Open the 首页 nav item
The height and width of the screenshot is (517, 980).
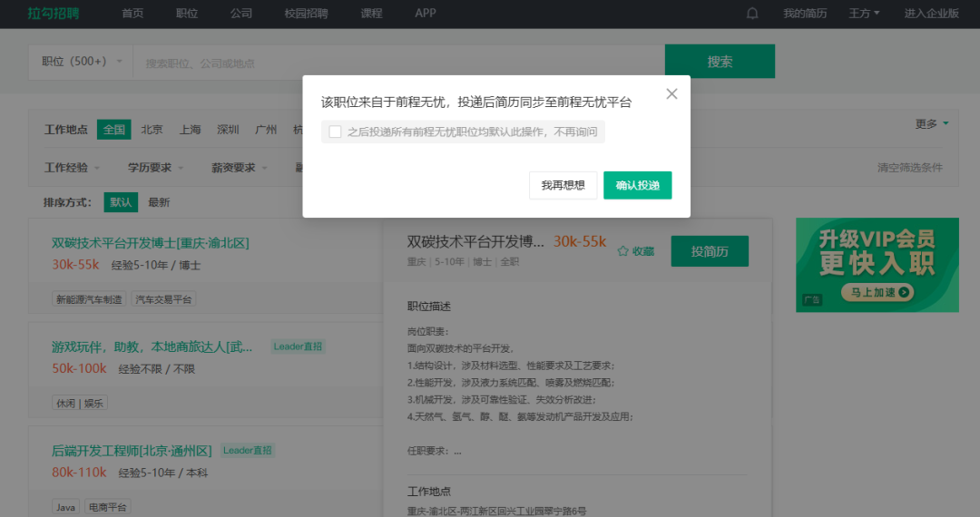click(132, 13)
